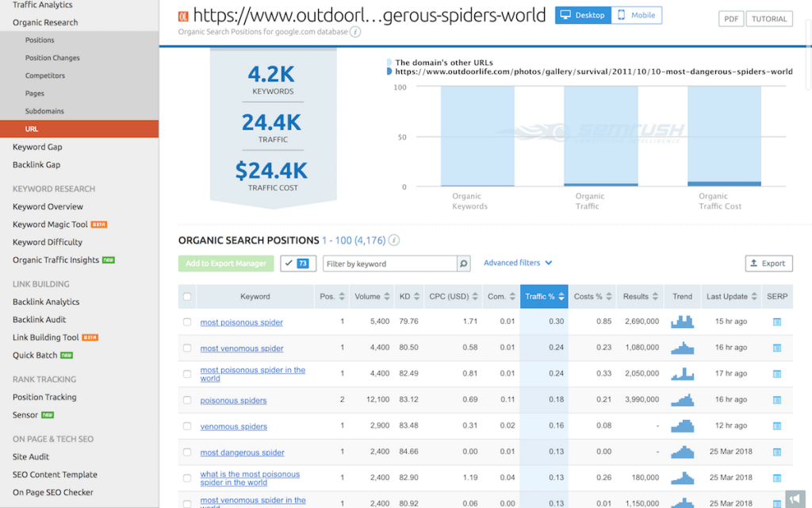Check the most poisonous spider in the world row
The height and width of the screenshot is (508, 812).
pyautogui.click(x=187, y=374)
